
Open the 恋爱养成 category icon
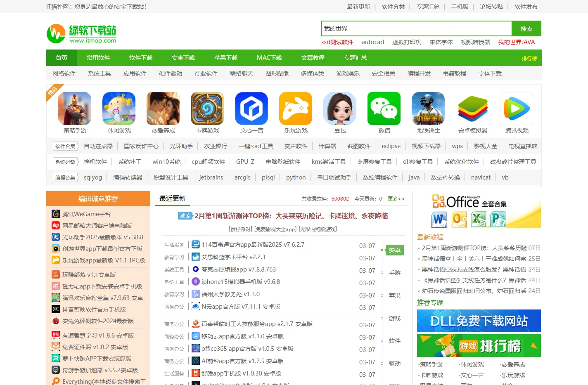click(x=163, y=109)
